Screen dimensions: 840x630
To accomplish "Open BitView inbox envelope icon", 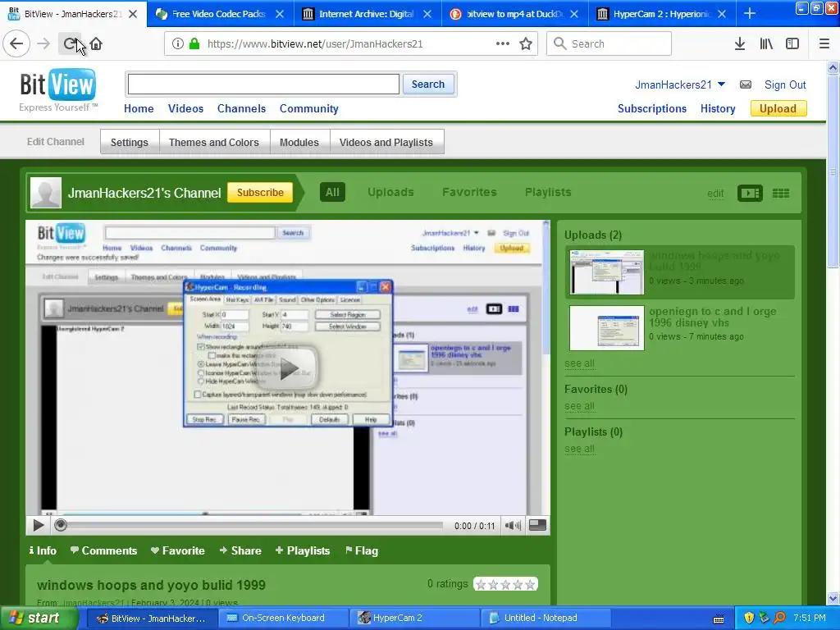I will [x=745, y=84].
